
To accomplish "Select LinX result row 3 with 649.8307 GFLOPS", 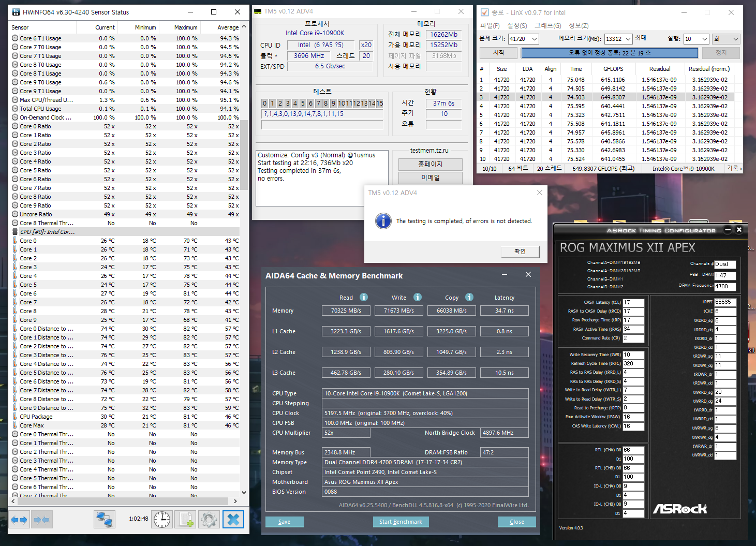I will (x=606, y=97).
